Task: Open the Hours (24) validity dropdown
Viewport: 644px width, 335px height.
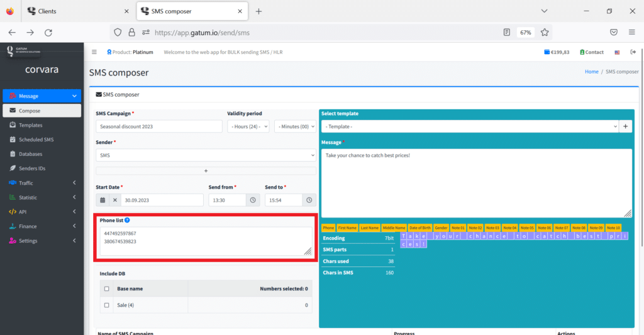Action: [248, 126]
